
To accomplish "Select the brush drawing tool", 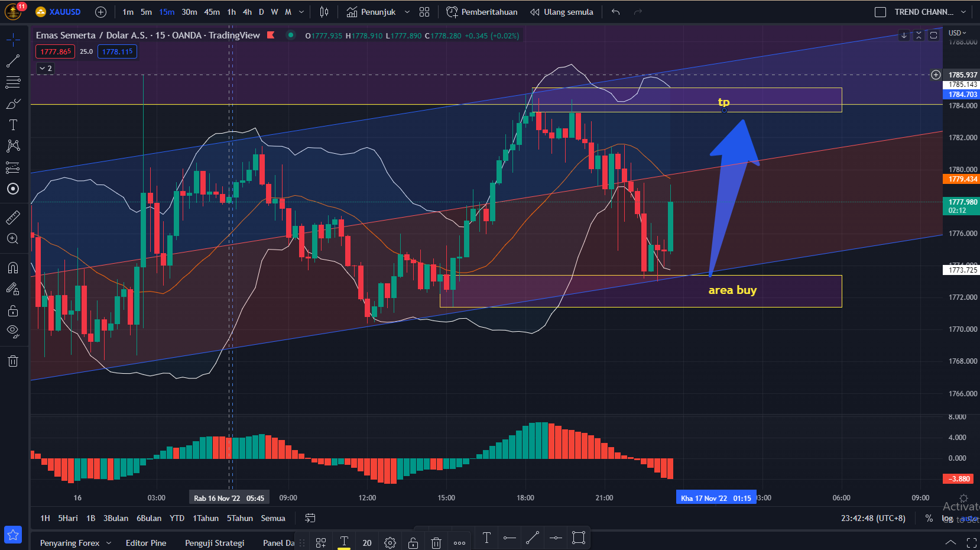I will [13, 104].
